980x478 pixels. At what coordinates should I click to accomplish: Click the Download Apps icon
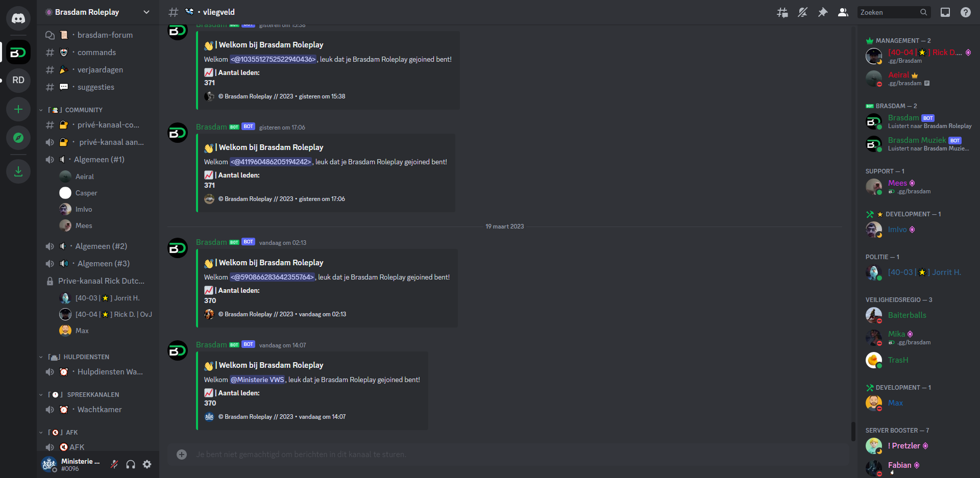tap(18, 171)
